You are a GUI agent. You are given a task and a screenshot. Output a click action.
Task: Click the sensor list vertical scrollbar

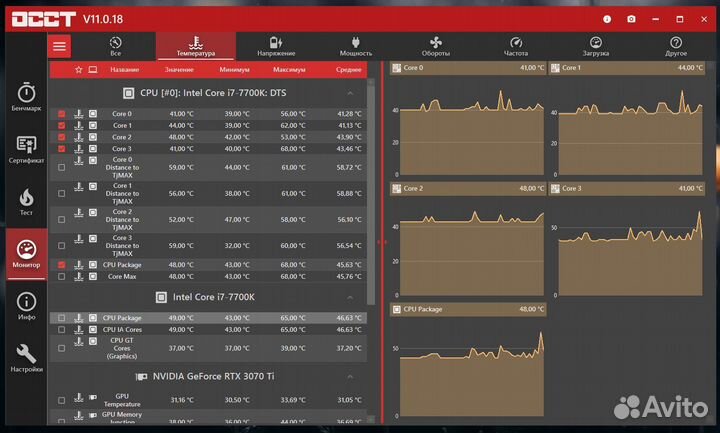[371, 200]
